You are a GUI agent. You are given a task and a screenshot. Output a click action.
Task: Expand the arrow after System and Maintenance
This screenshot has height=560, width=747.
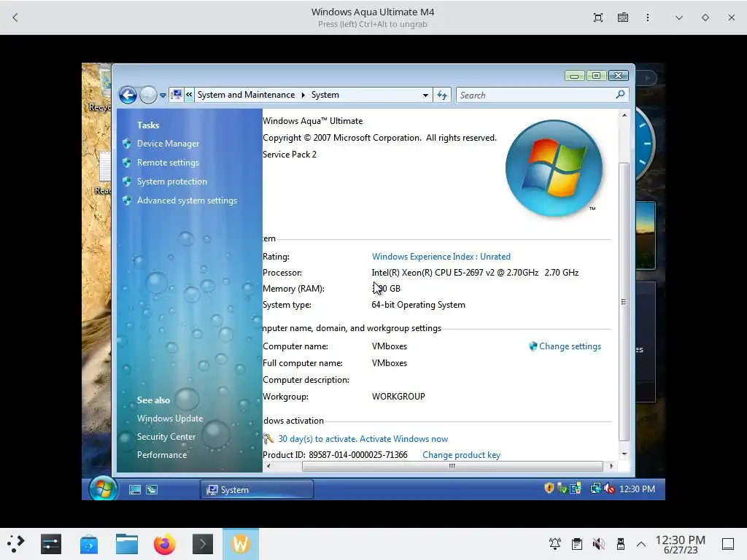coord(303,95)
